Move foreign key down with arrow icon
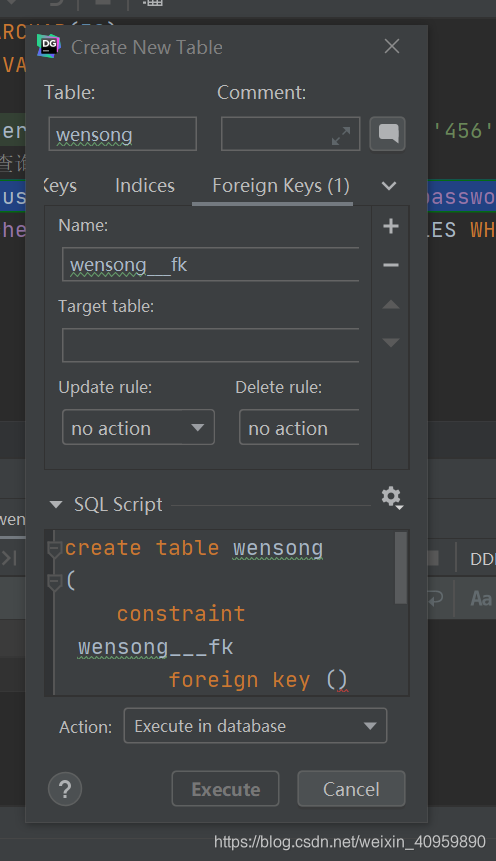Screen dimensions: 496x861 [x=391, y=343]
